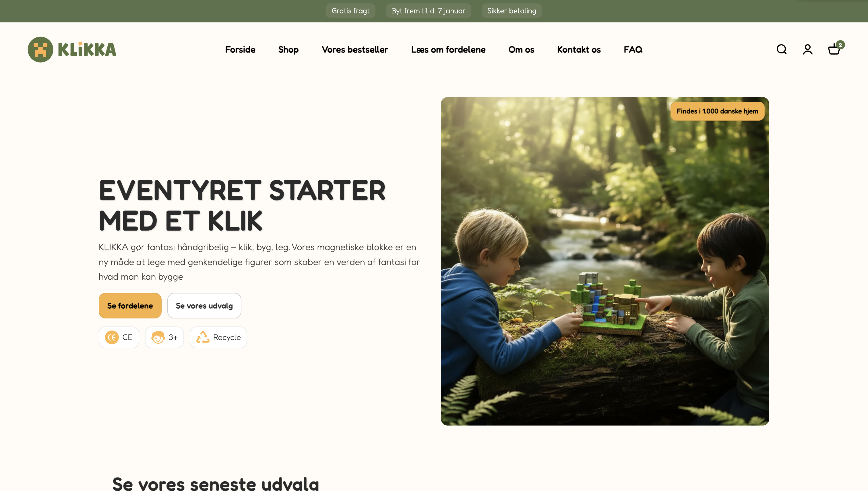Click the Se fordelene button
This screenshot has height=491, width=868.
pos(130,306)
